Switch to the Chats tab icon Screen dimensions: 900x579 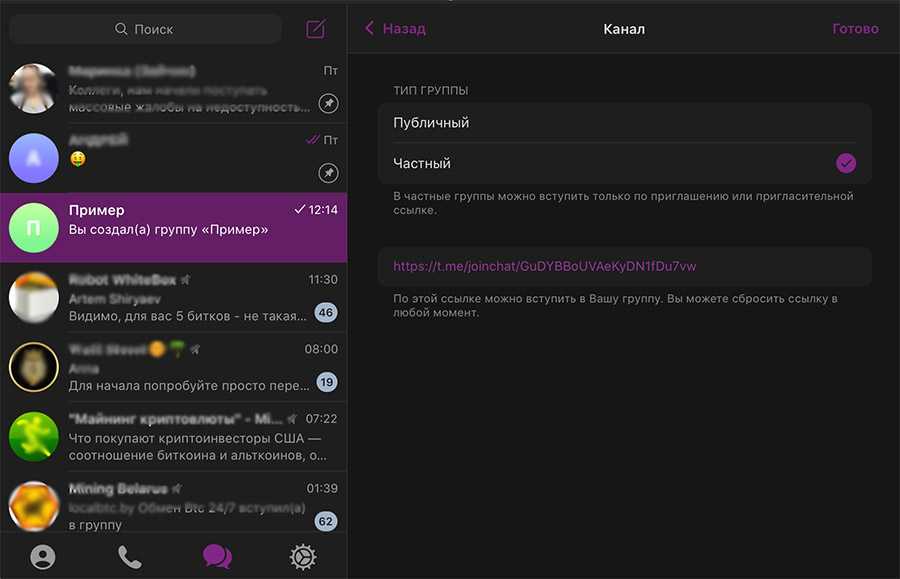(x=217, y=557)
